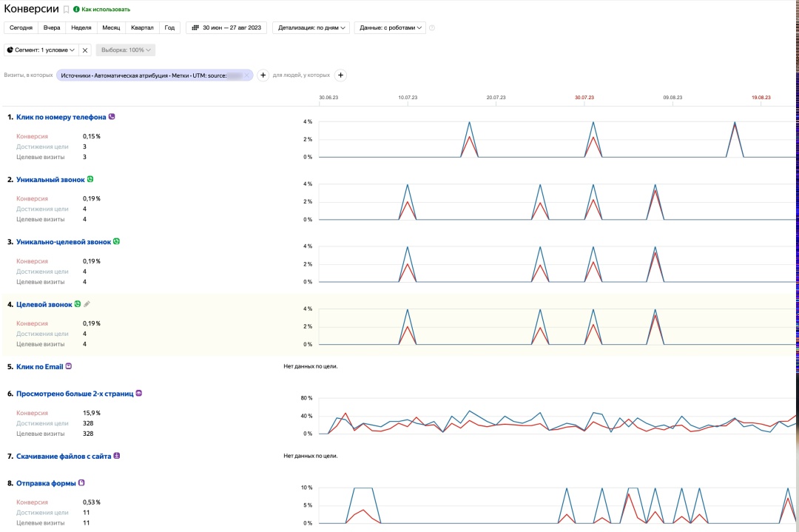The height and width of the screenshot is (532, 799).
Task: Click the email icon next to Клик по Email
Action: tap(69, 366)
